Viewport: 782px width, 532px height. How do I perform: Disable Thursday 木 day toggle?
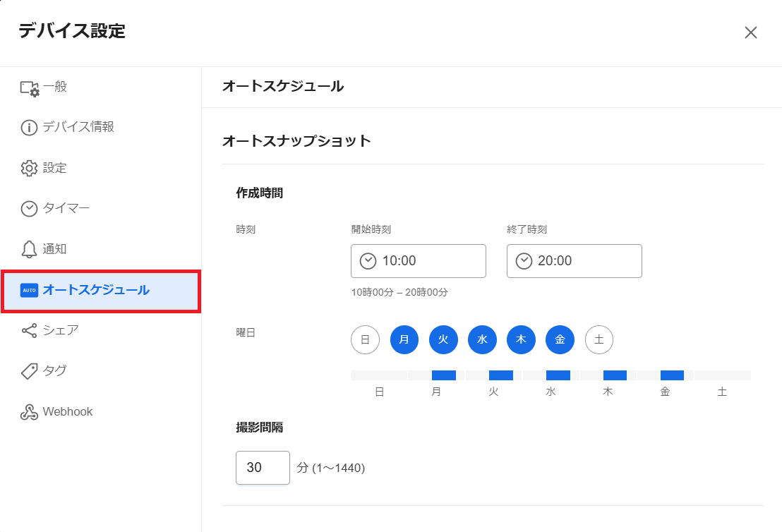(x=521, y=339)
